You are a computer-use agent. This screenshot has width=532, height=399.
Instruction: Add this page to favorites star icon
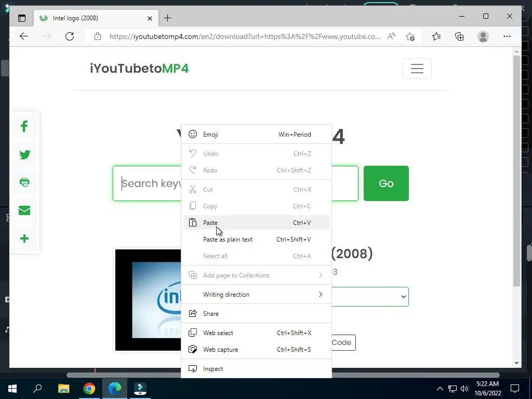(410, 36)
